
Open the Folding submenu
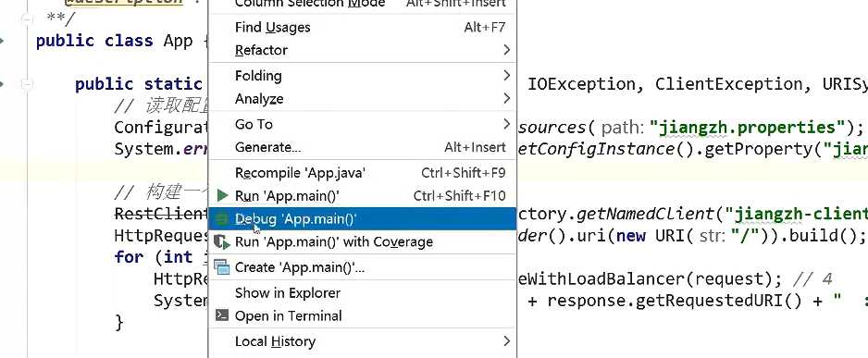362,75
